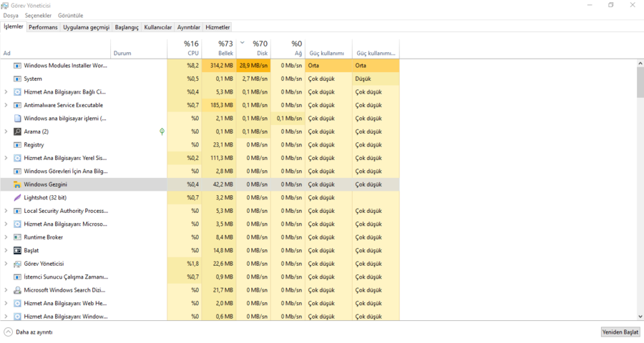The width and height of the screenshot is (644, 343).
Task: Click the Microsoft Windows Search Dizin icon
Action: pos(17,290)
